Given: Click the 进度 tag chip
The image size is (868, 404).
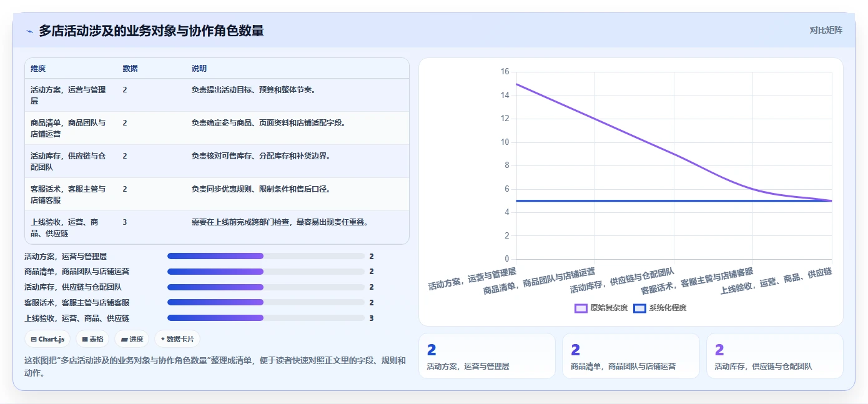Looking at the screenshot, I should [x=132, y=339].
